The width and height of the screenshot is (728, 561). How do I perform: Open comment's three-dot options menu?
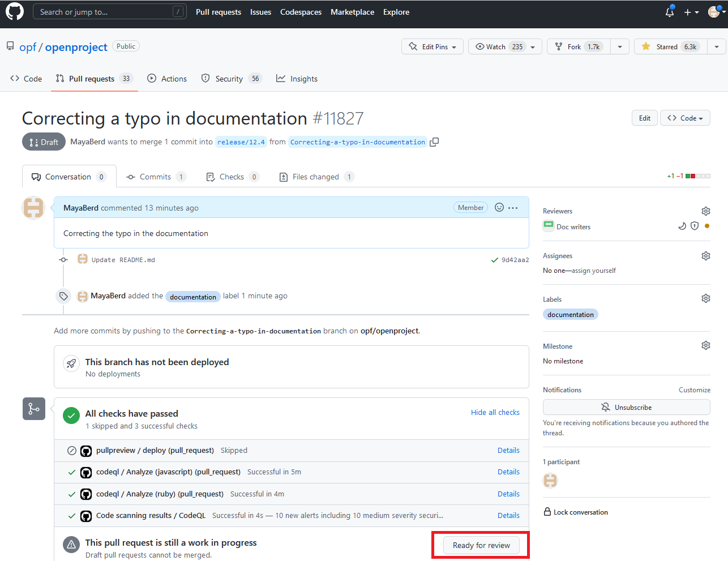(x=513, y=208)
